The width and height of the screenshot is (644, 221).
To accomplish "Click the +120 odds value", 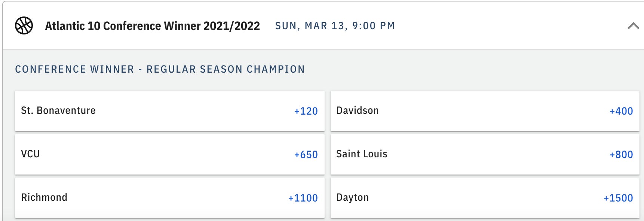I will (x=306, y=111).
